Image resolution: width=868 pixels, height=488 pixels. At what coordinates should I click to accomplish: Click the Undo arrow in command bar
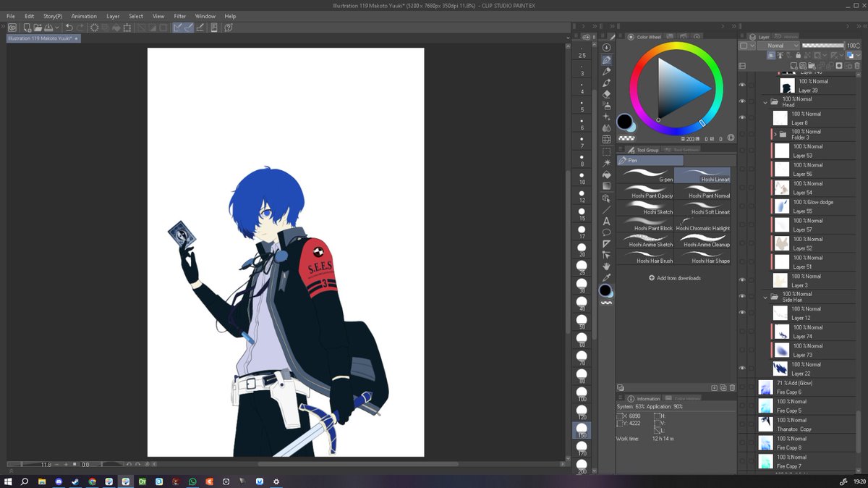[69, 28]
